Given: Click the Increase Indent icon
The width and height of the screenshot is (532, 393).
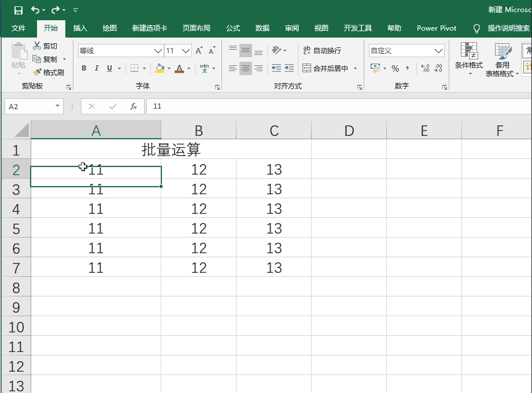Looking at the screenshot, I should (289, 68).
